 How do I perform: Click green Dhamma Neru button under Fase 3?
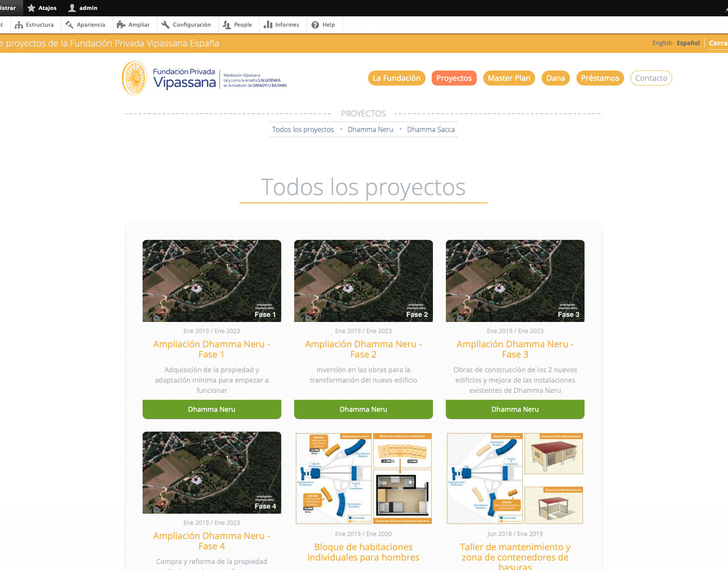click(515, 409)
